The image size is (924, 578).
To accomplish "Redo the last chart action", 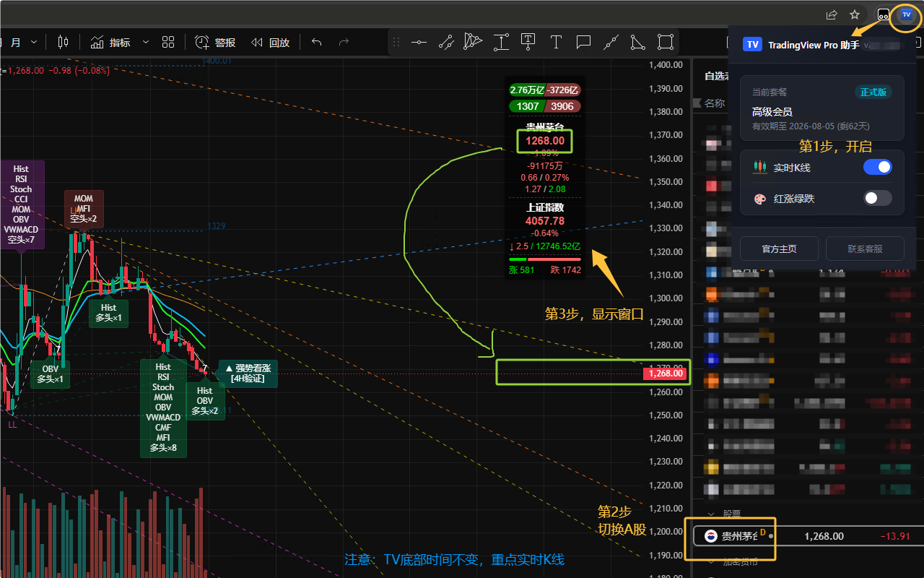I will tap(344, 43).
